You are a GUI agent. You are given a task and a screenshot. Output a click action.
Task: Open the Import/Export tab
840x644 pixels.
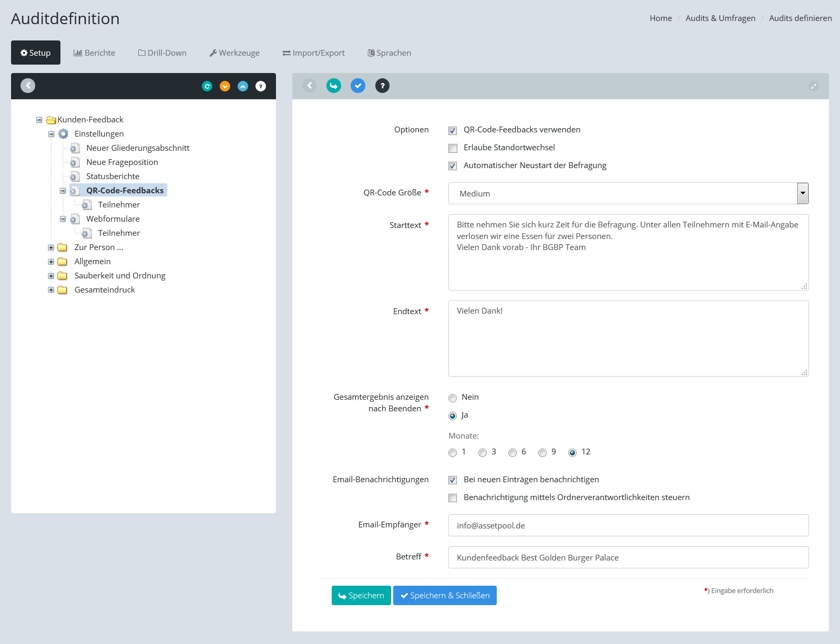pyautogui.click(x=314, y=53)
